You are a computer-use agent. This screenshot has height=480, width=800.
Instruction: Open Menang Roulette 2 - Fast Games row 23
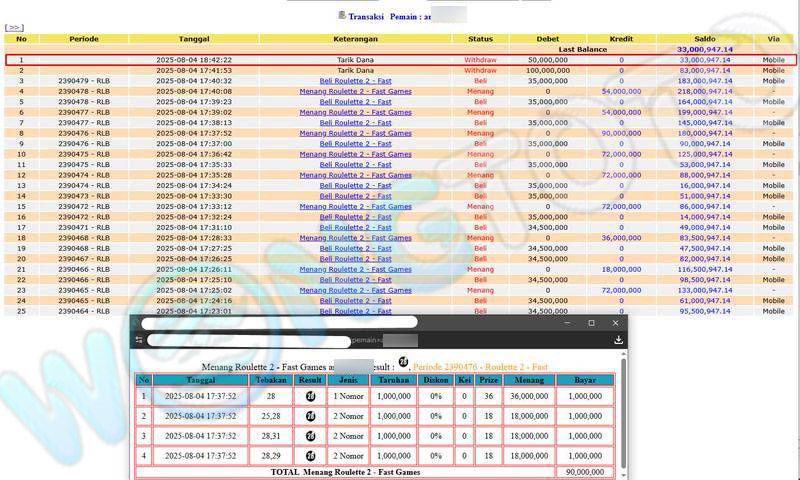(x=356, y=290)
